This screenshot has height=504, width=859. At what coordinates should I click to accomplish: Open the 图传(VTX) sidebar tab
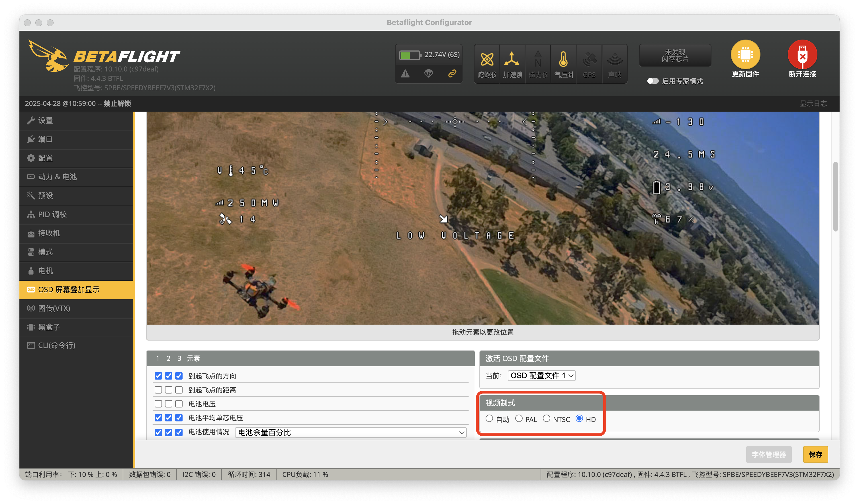(x=54, y=308)
